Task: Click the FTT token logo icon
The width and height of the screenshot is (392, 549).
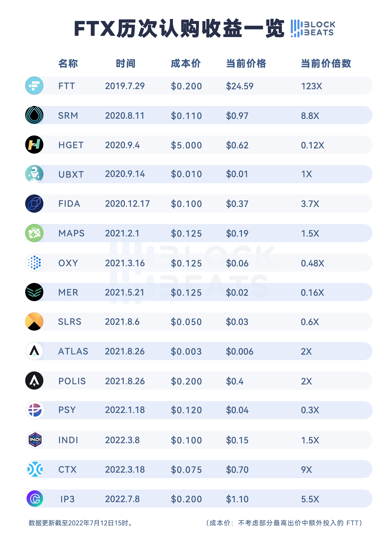Action: click(x=34, y=86)
